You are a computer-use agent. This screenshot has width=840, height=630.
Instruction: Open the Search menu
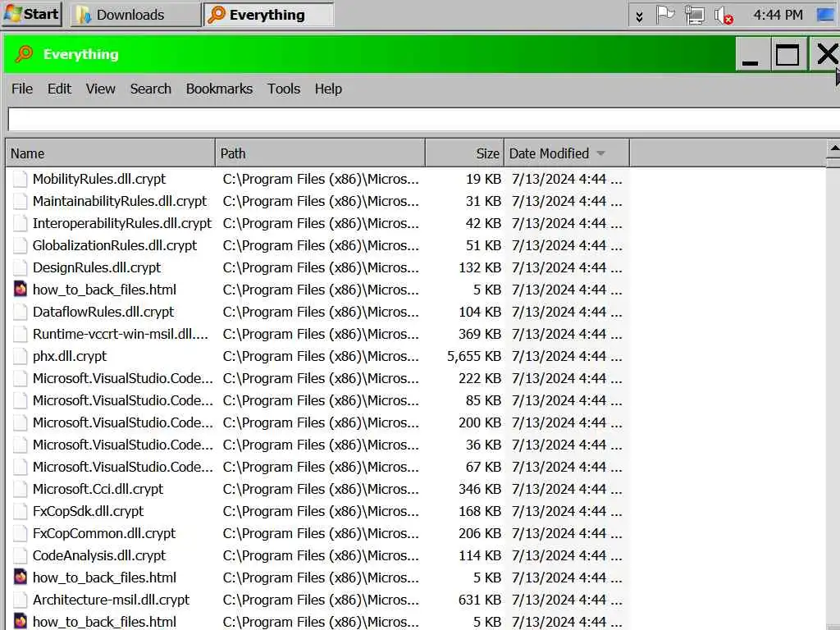(151, 89)
